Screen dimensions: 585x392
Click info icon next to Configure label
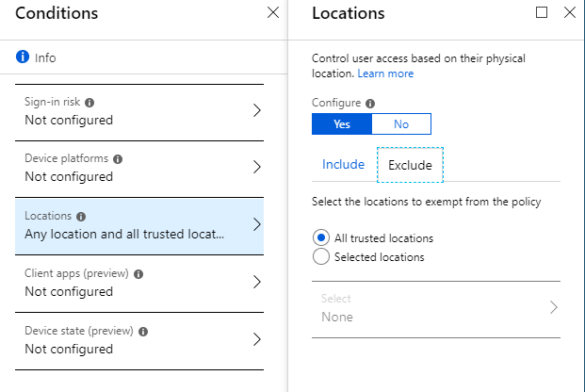[370, 104]
